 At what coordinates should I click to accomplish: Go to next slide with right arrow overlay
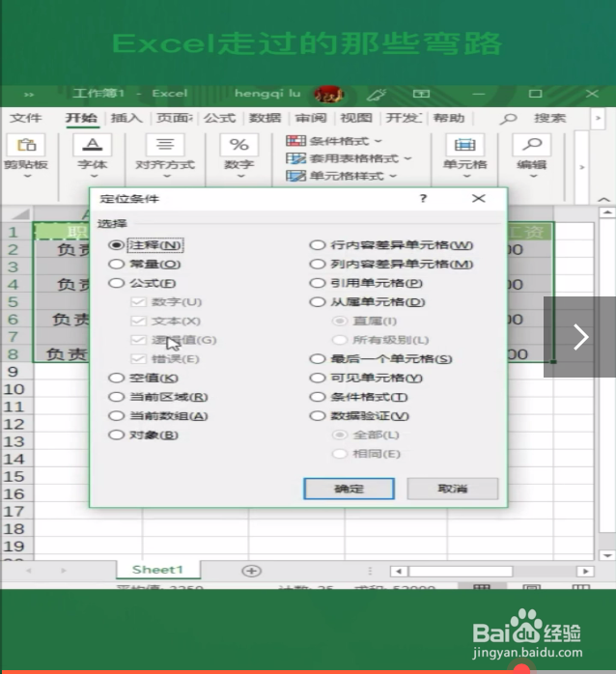coord(580,337)
